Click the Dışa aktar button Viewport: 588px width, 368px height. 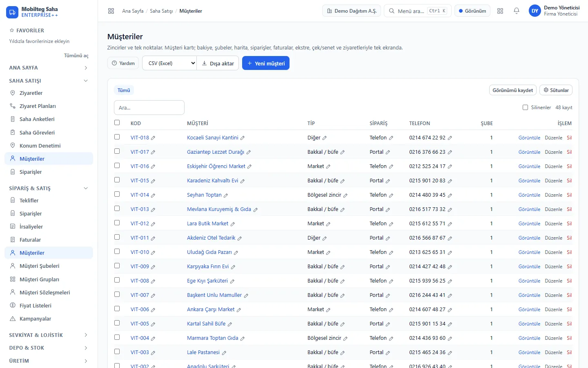(x=218, y=63)
